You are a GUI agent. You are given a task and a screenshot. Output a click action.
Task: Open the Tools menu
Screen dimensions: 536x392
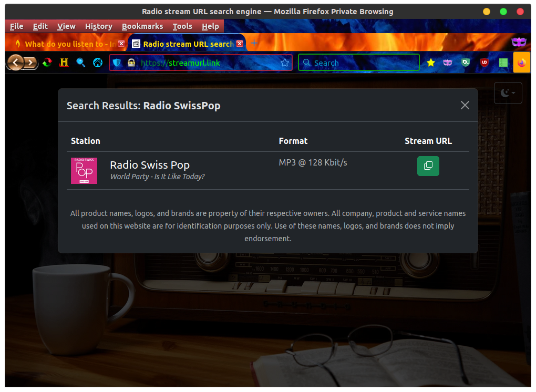tap(182, 26)
